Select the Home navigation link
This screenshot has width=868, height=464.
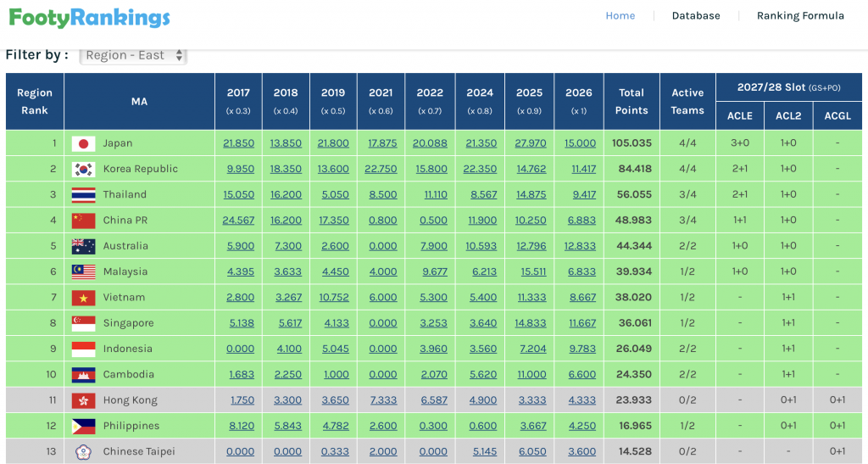[x=620, y=15]
